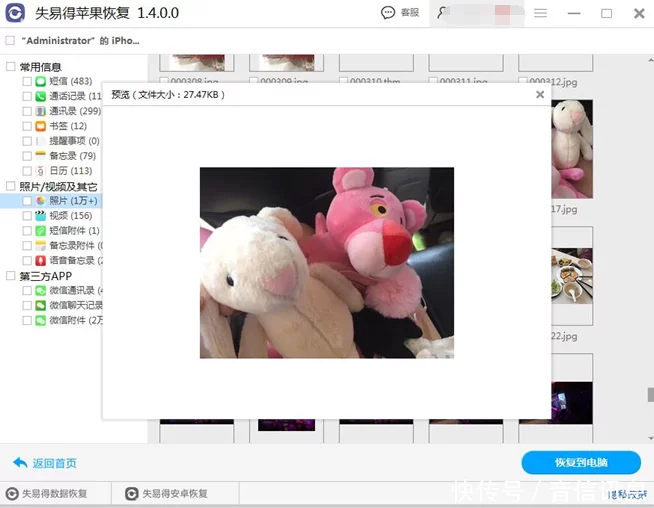Click the 恢复到电脑 button

coord(581,463)
